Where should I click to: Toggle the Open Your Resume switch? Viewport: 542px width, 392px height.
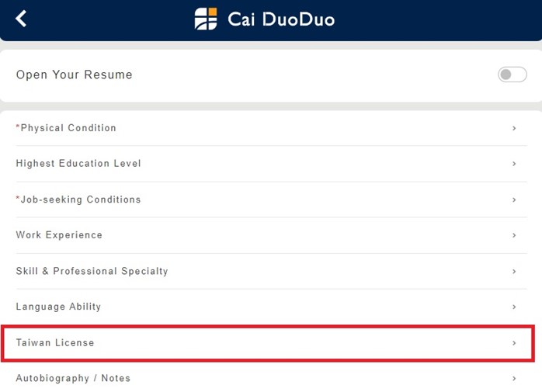coord(512,75)
